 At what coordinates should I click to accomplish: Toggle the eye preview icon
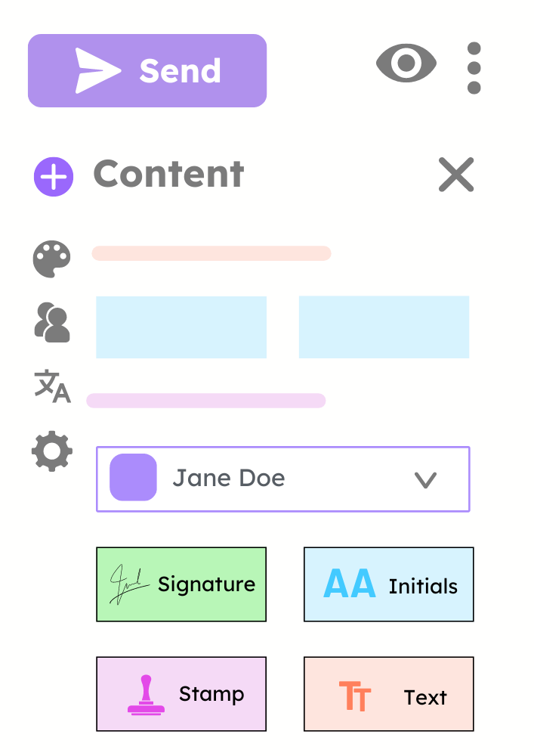tap(406, 64)
